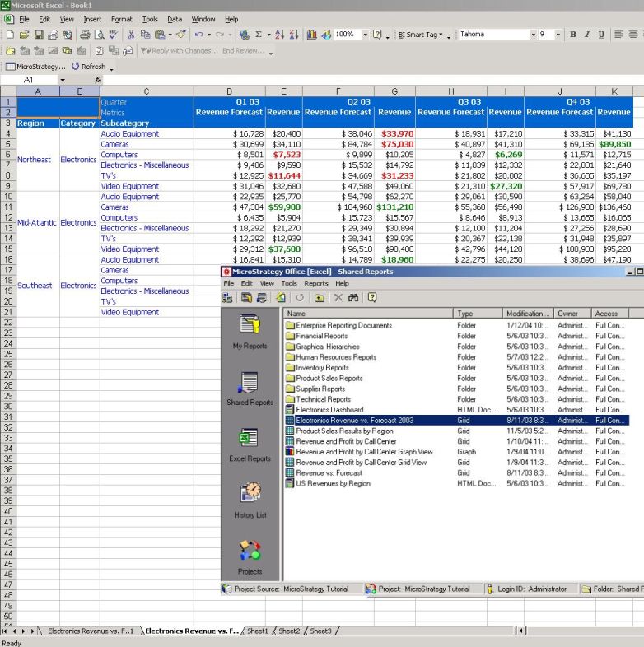The height and width of the screenshot is (647, 644).
Task: Sort list by the Type column header
Action: point(478,314)
